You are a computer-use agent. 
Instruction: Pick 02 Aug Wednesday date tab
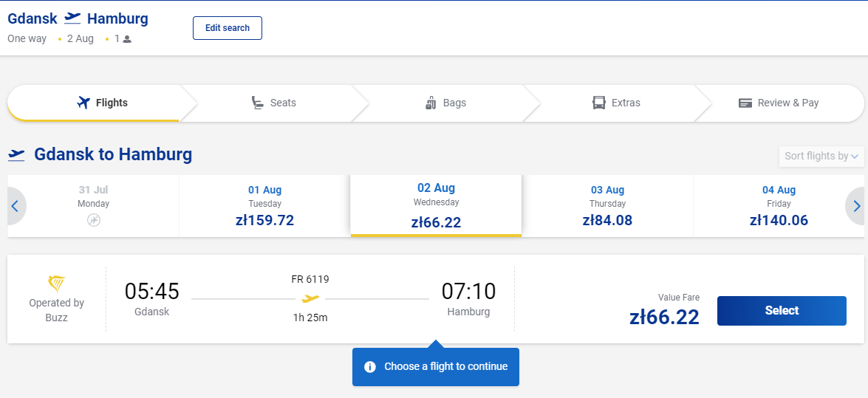(x=436, y=206)
